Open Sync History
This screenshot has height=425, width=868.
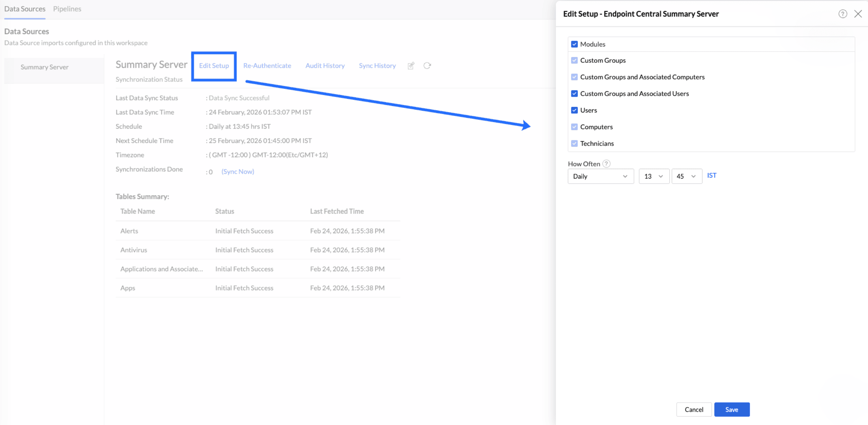pos(377,66)
